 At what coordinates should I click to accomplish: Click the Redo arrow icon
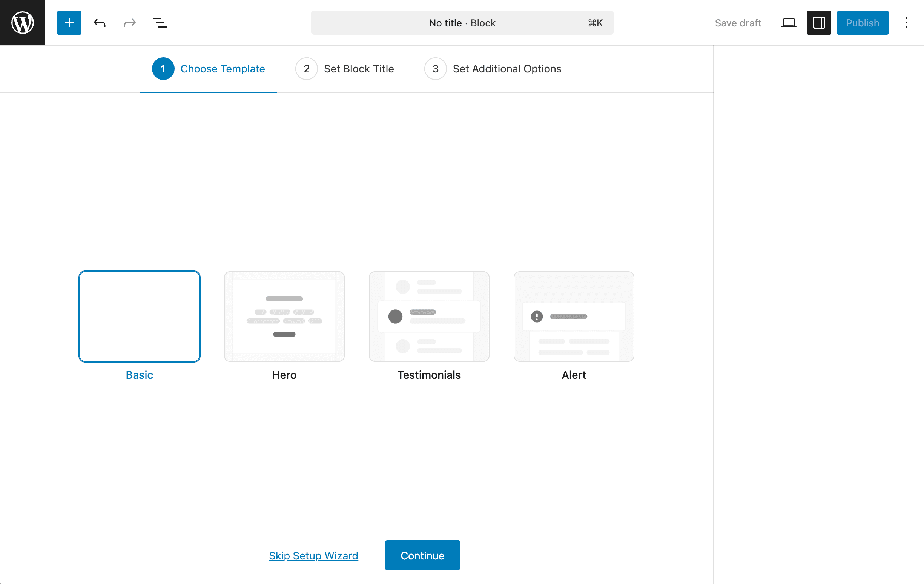tap(129, 23)
